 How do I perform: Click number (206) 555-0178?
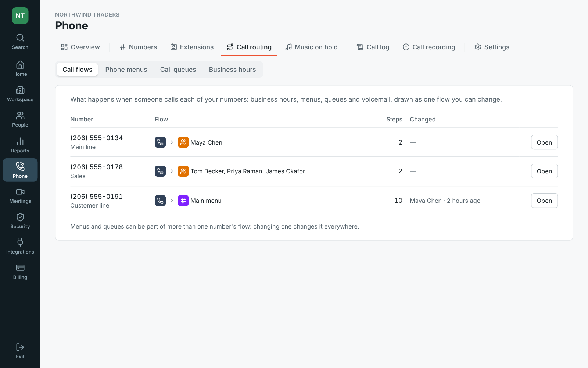click(x=97, y=167)
